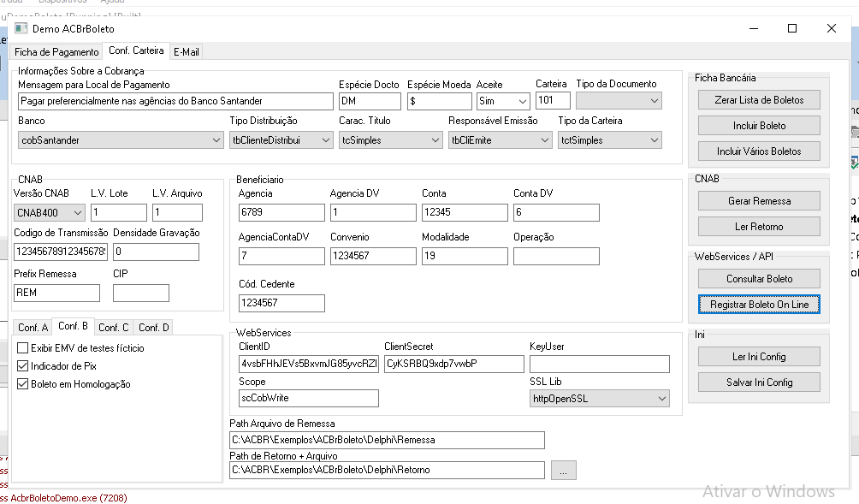Open the E-Mail tab
This screenshot has width=859, height=504.
(x=187, y=52)
